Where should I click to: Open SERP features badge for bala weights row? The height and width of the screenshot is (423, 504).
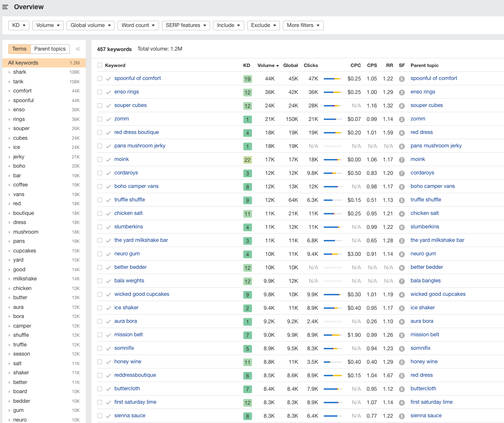pos(402,281)
